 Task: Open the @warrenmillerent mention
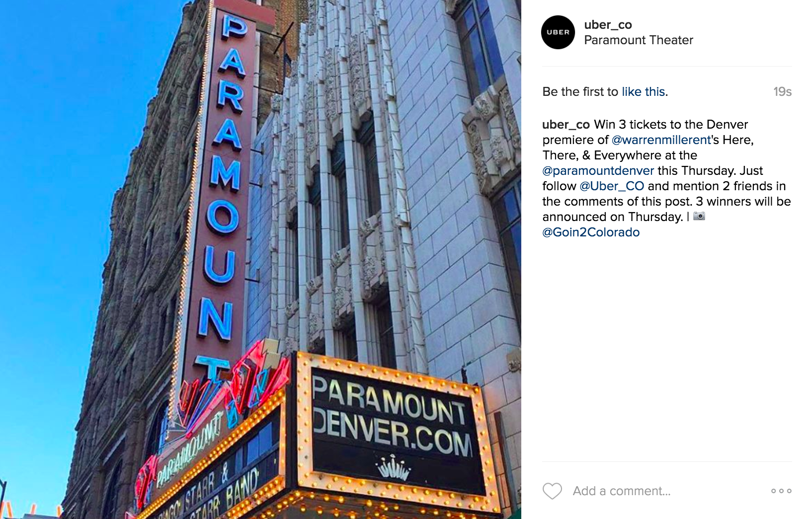coord(661,140)
